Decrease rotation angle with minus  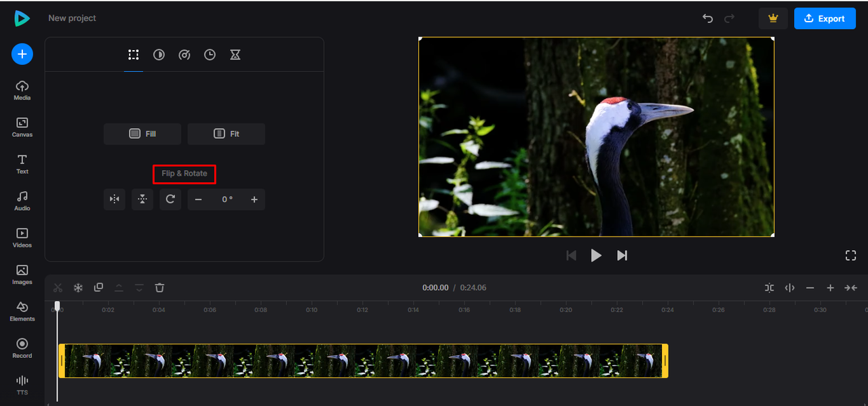tap(199, 199)
